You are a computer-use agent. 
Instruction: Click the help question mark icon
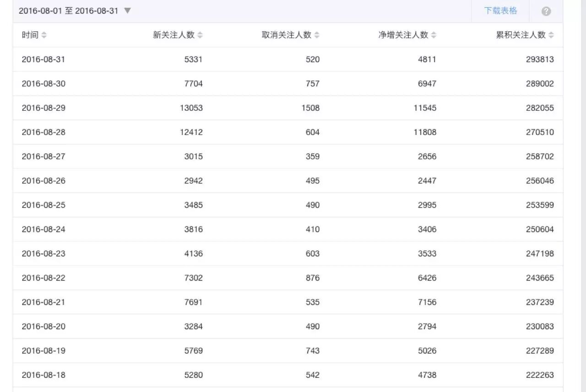(546, 11)
